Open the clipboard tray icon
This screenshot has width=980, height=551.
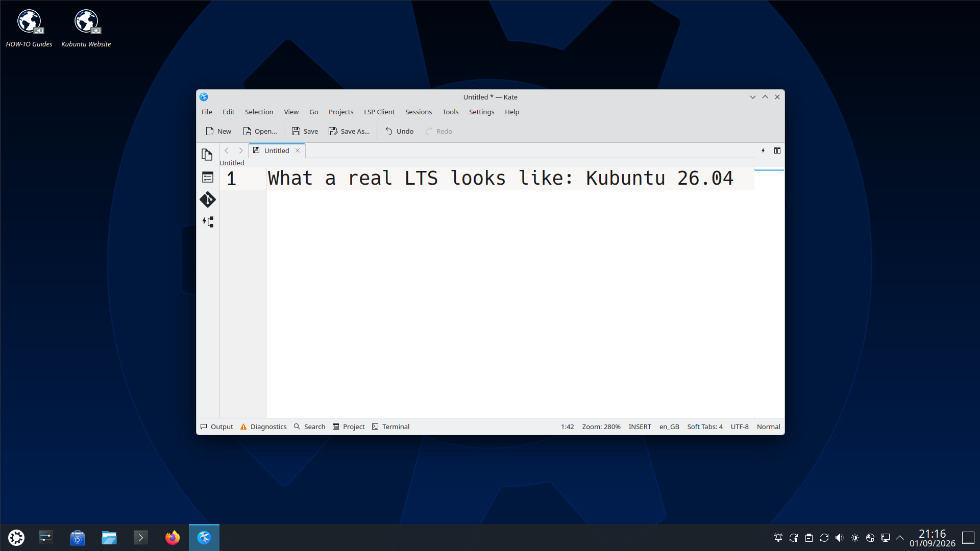pos(809,538)
